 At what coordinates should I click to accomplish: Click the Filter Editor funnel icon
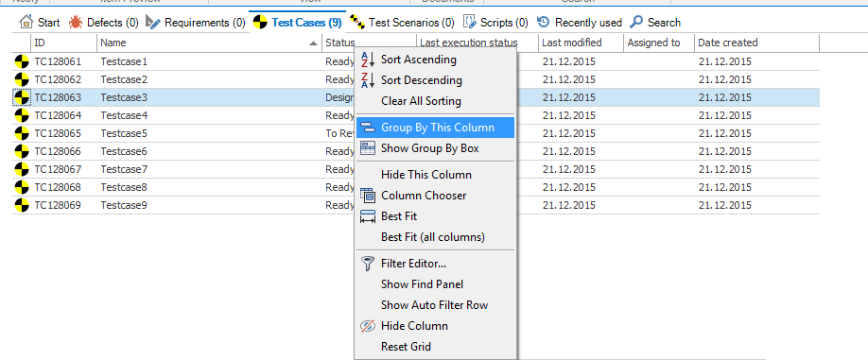368,264
